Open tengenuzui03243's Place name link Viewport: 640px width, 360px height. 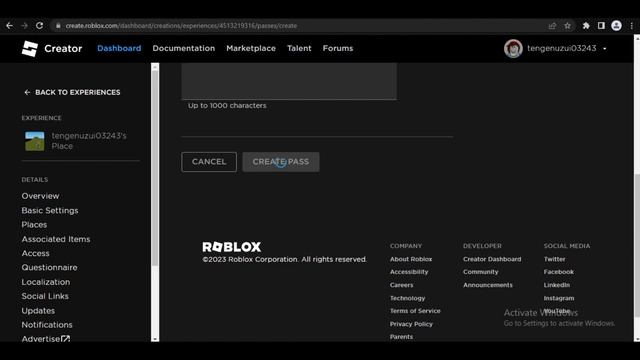[x=89, y=141]
